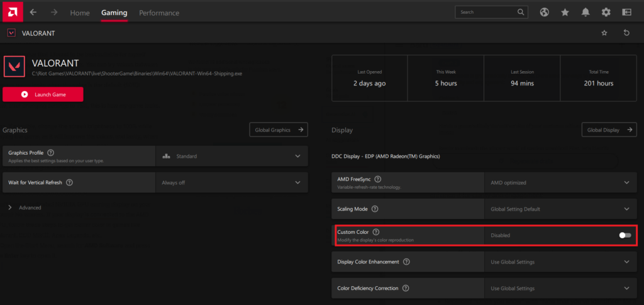Click the Launch Game button
Image resolution: width=644 pixels, height=305 pixels.
[43, 94]
